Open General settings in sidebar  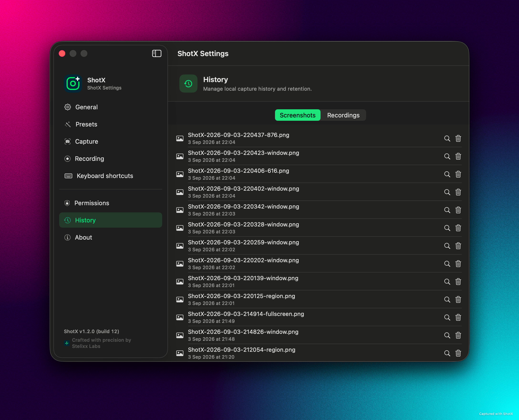(x=110, y=107)
